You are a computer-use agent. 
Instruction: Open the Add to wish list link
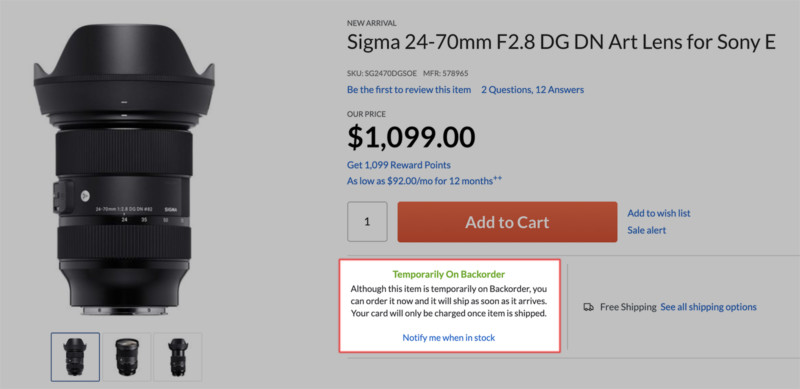point(659,213)
